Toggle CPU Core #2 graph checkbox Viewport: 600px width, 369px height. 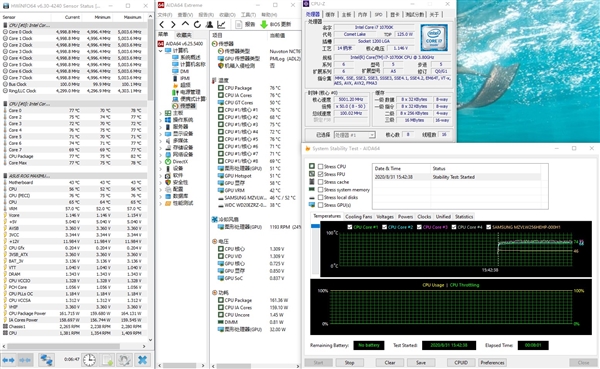coord(385,227)
